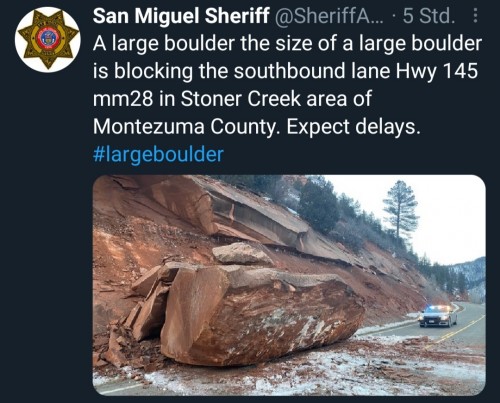The image size is (500, 403).
Task: Open the #largeboulder hashtag
Action: (158, 154)
